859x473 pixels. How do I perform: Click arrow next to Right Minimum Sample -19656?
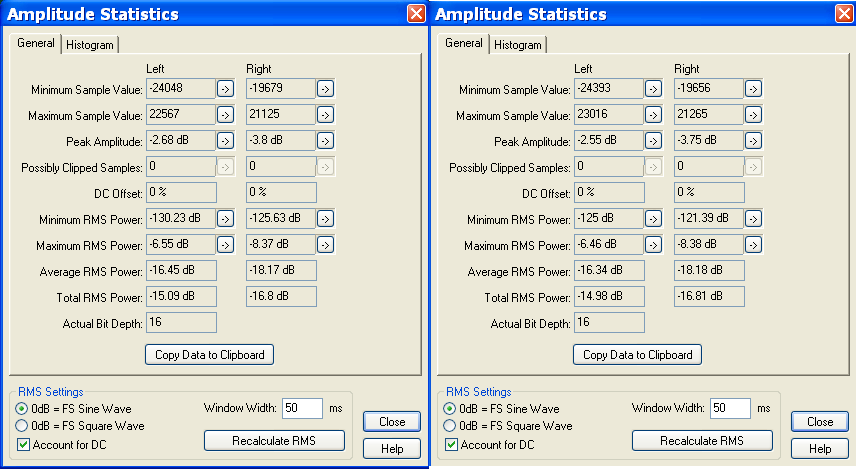coord(753,89)
